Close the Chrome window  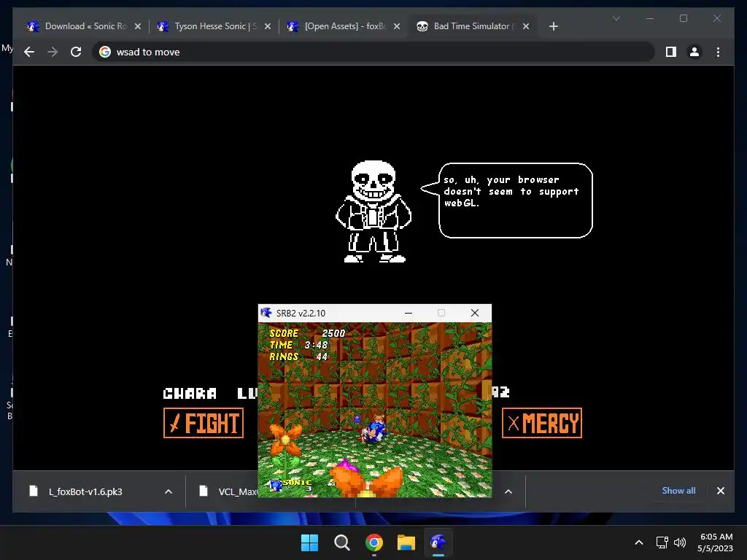coord(716,18)
